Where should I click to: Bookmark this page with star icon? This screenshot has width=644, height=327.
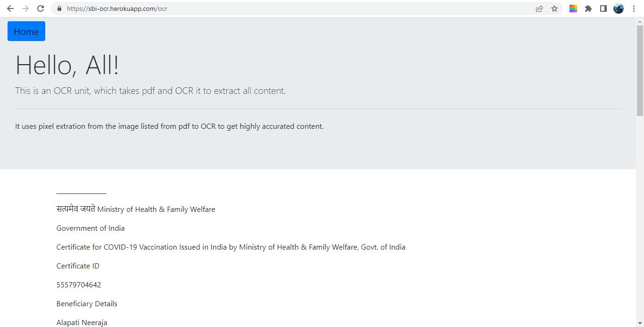[554, 8]
